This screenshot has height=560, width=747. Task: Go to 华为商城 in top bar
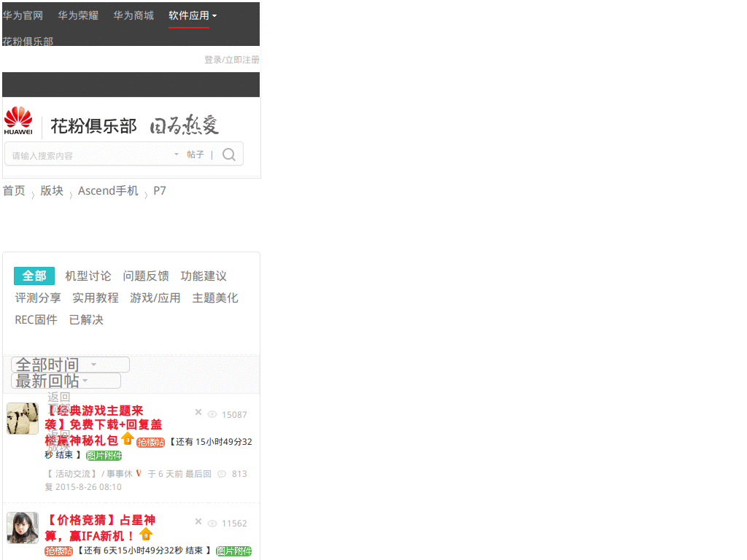(133, 16)
